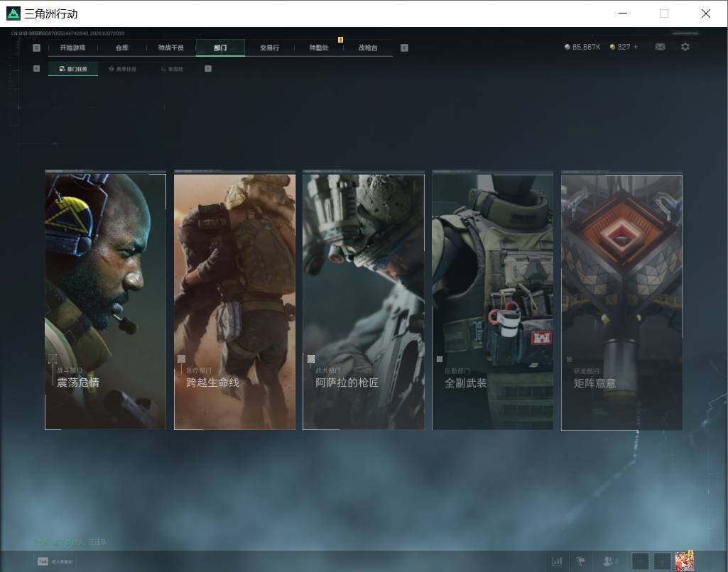Open settings via the gear icon
The width and height of the screenshot is (728, 572).
click(x=685, y=47)
